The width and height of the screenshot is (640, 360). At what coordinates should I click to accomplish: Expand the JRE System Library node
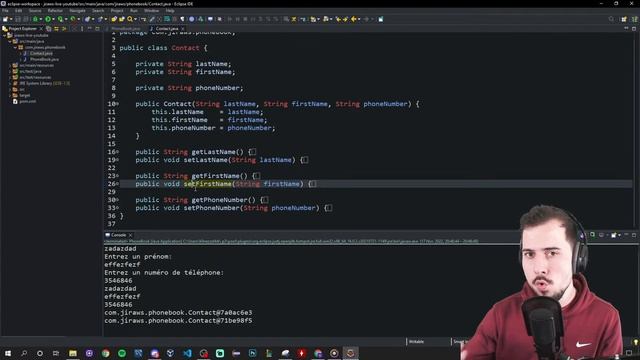(10, 83)
